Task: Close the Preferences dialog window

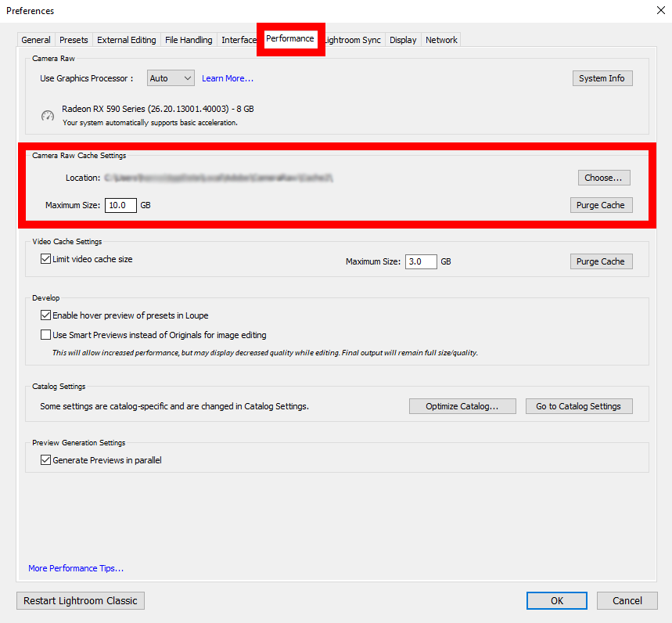Action: click(x=658, y=11)
